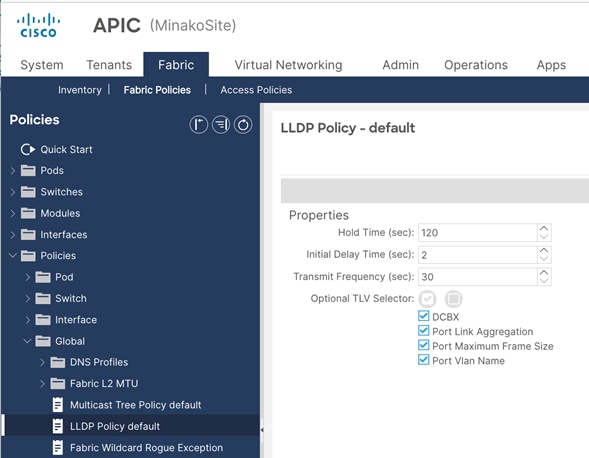This screenshot has height=458, width=589.
Task: Go to Access Policies submenu
Action: point(256,90)
